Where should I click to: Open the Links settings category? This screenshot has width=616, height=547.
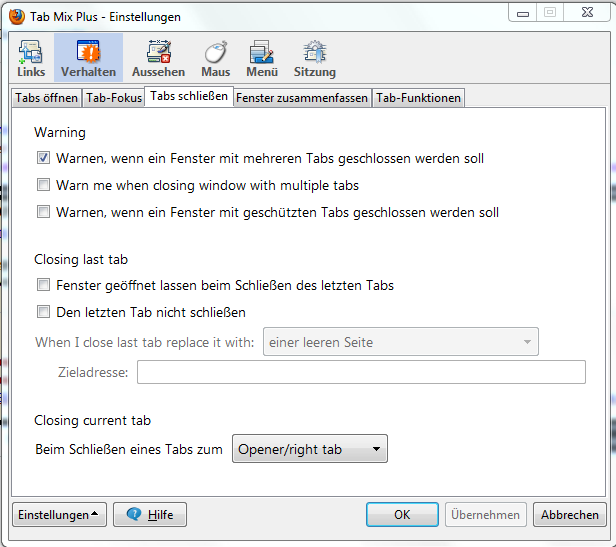(x=31, y=59)
